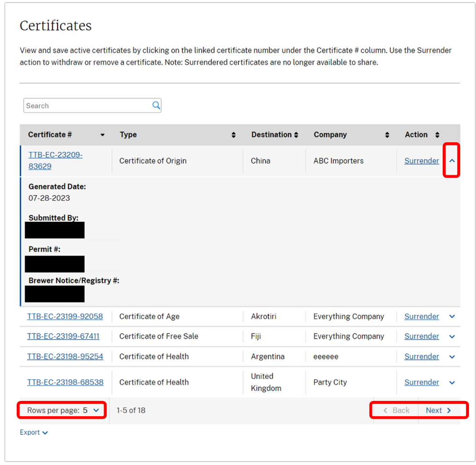This screenshot has height=465, width=476.
Task: Expand the TTB-EC-23199-92058 row details
Action: [452, 316]
